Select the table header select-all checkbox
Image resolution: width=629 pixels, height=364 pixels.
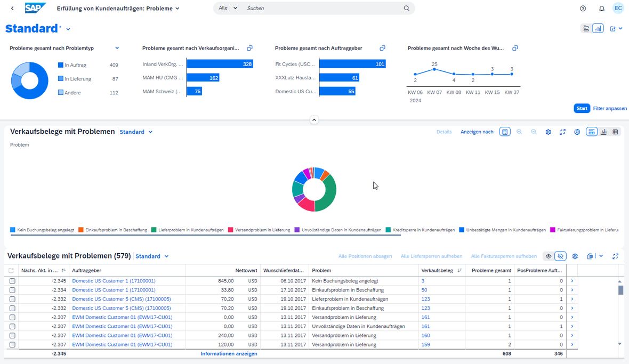11,271
